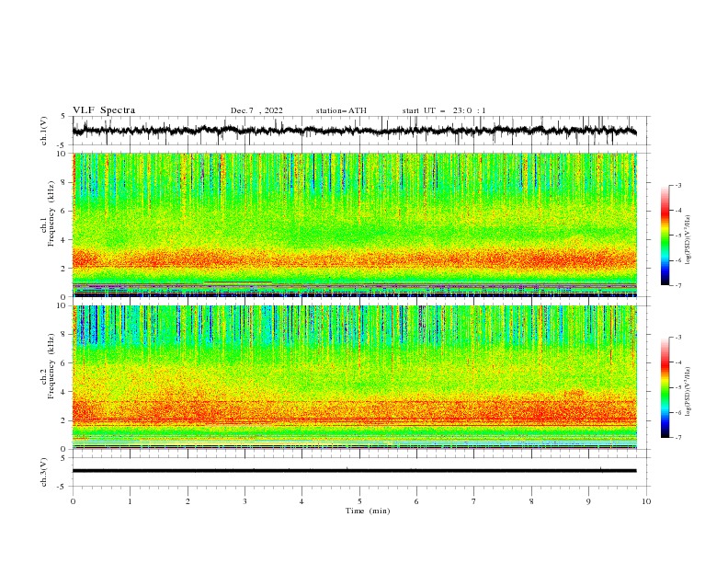728x563 pixels.
Task: Click time axis tick label "3"
Action: pos(245,501)
